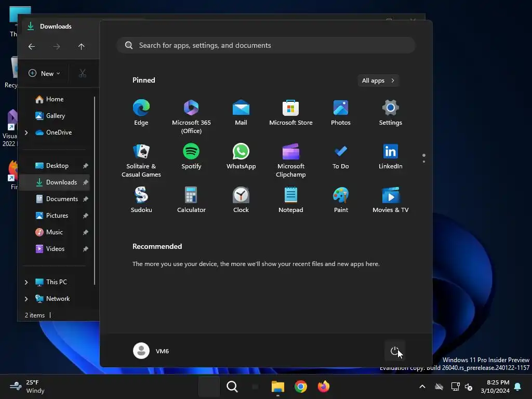Screen dimensions: 532x399
Task: Click the Start button on taskbar
Action: coord(209,387)
